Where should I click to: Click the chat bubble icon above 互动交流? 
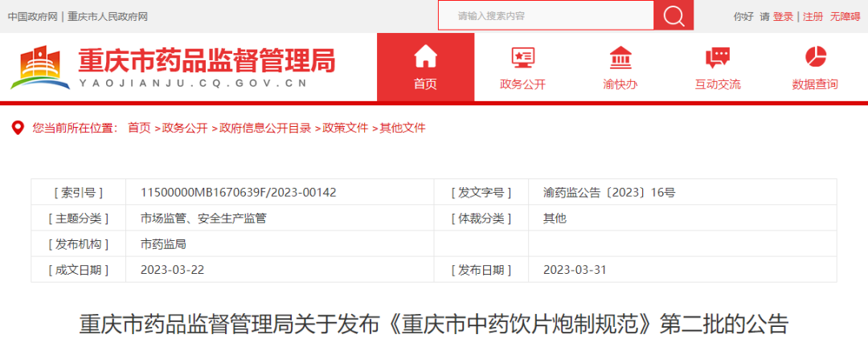tap(718, 58)
